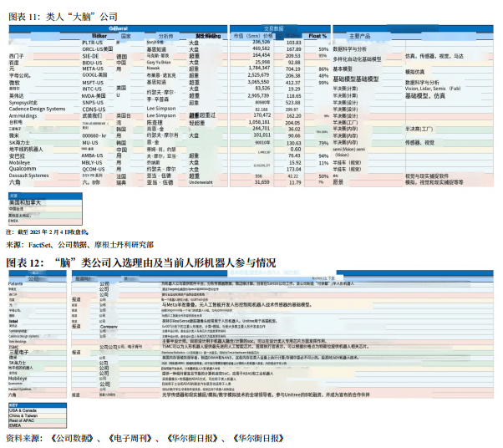Click text 仿真、传感器、视觉、马达
Image resolution: width=503 pixels, height=448 pixels.
434,56
